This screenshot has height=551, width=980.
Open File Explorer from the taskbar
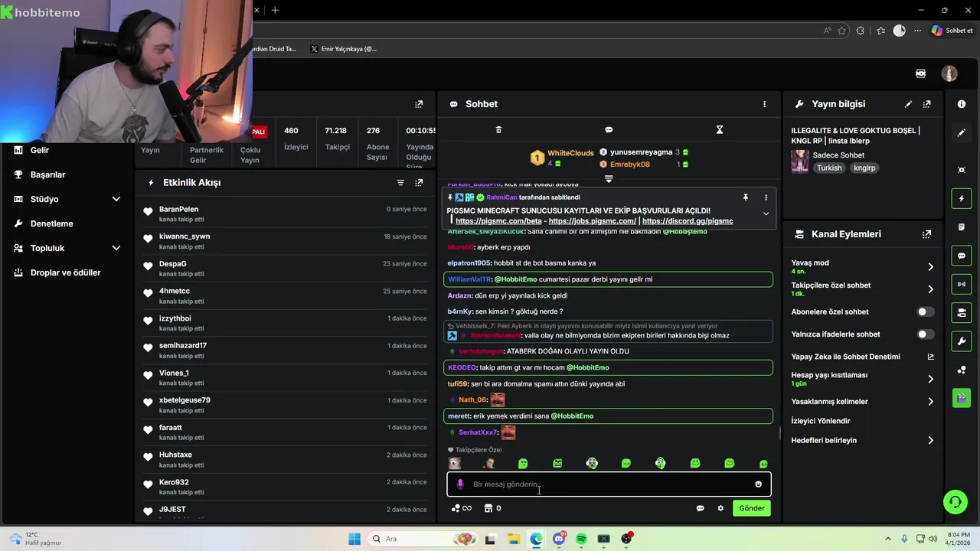click(513, 539)
